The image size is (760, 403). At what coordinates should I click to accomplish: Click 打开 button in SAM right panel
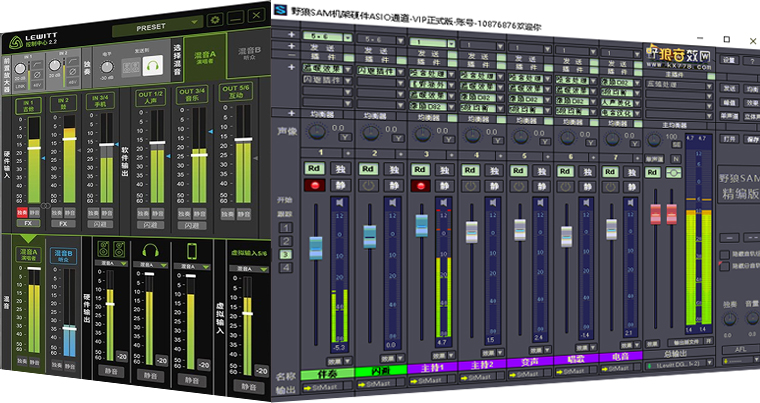(x=729, y=139)
